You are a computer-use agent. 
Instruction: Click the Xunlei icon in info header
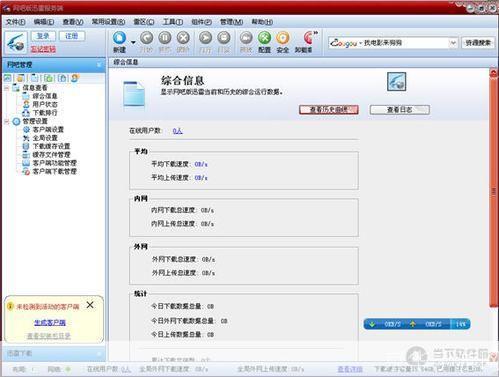click(396, 82)
